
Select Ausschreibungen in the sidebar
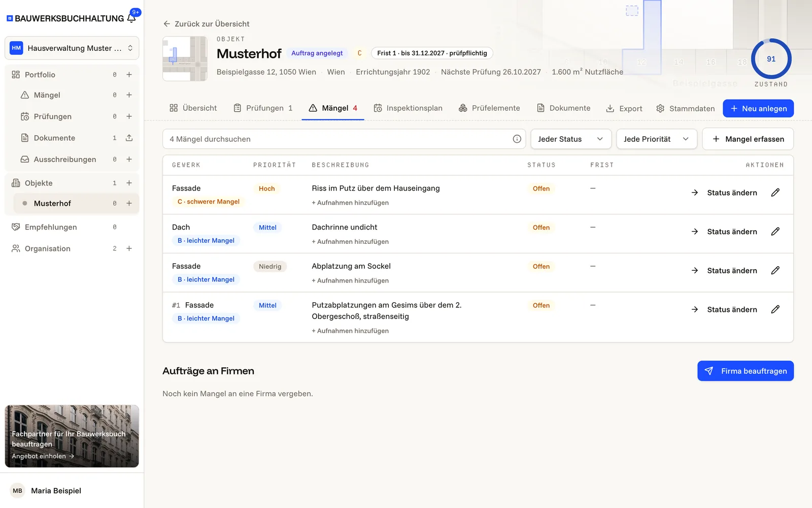click(65, 159)
